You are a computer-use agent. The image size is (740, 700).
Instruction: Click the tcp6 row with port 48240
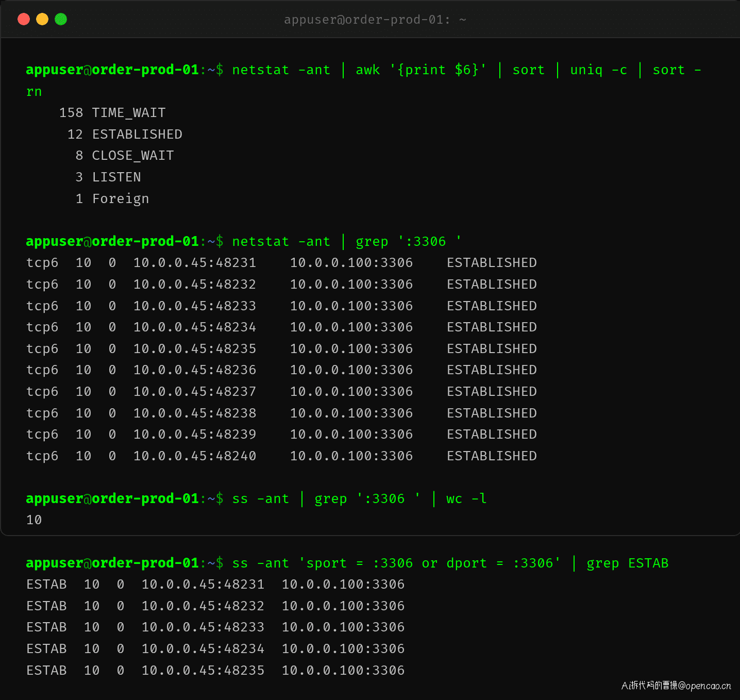[x=281, y=456]
